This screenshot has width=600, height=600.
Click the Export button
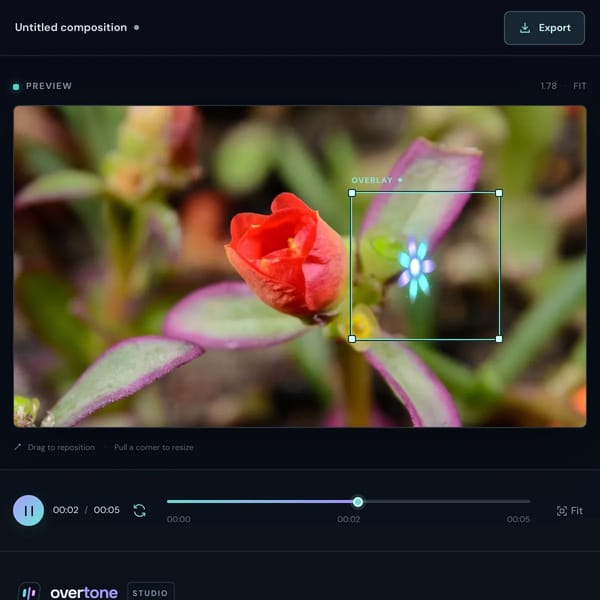[x=544, y=28]
